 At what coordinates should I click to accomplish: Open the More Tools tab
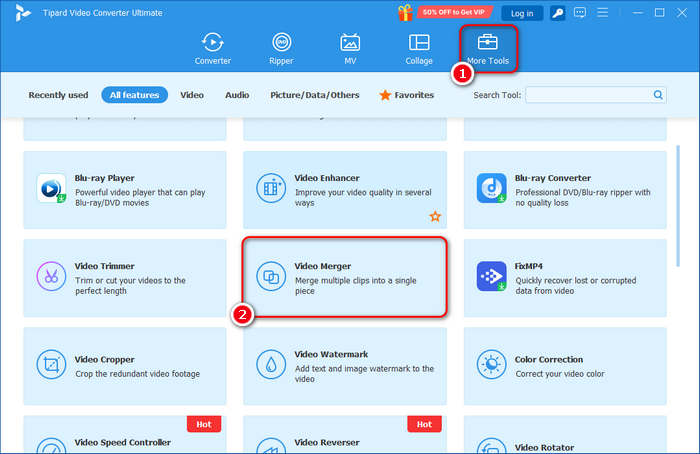(488, 49)
